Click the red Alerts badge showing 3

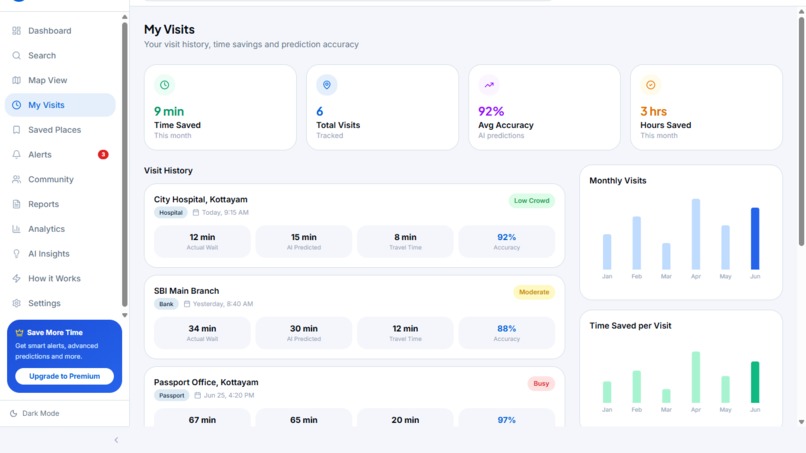coord(103,154)
